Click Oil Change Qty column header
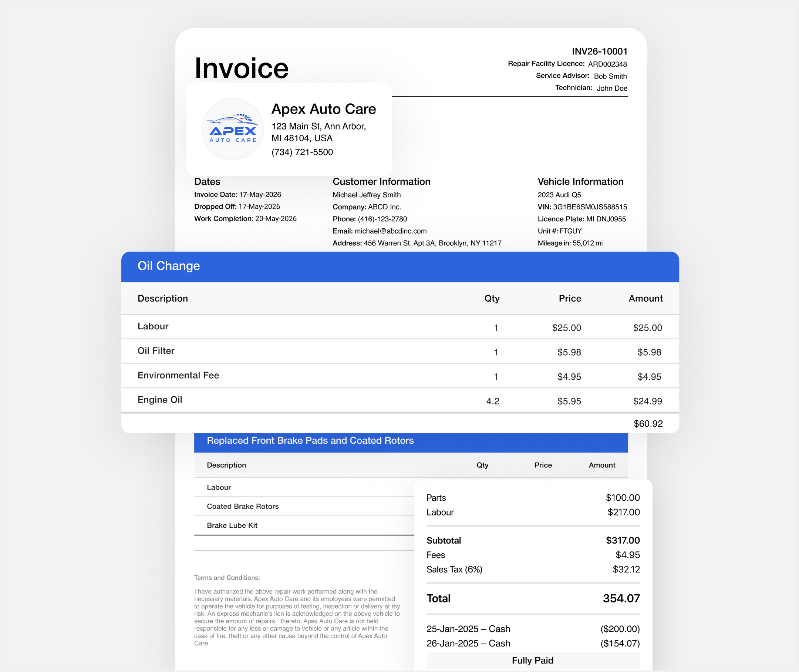The image size is (799, 672). [492, 299]
